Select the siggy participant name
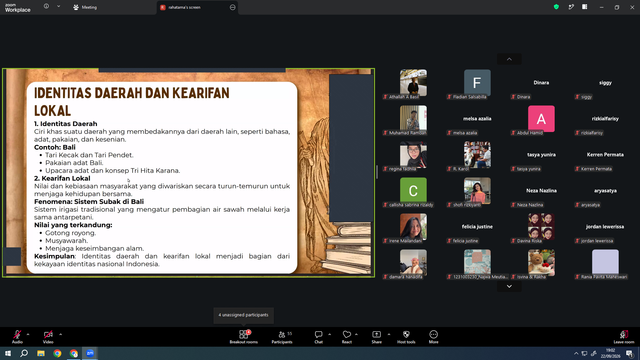Viewport: 640px width, 360px height. [x=605, y=83]
